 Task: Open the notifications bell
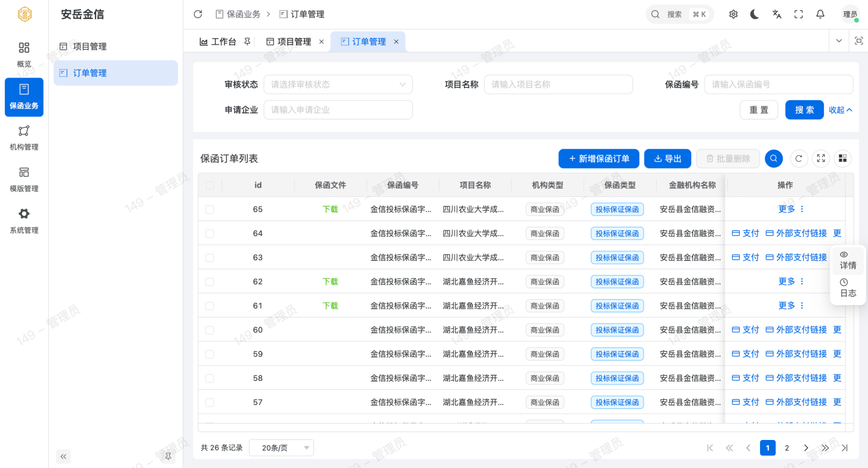pos(820,14)
